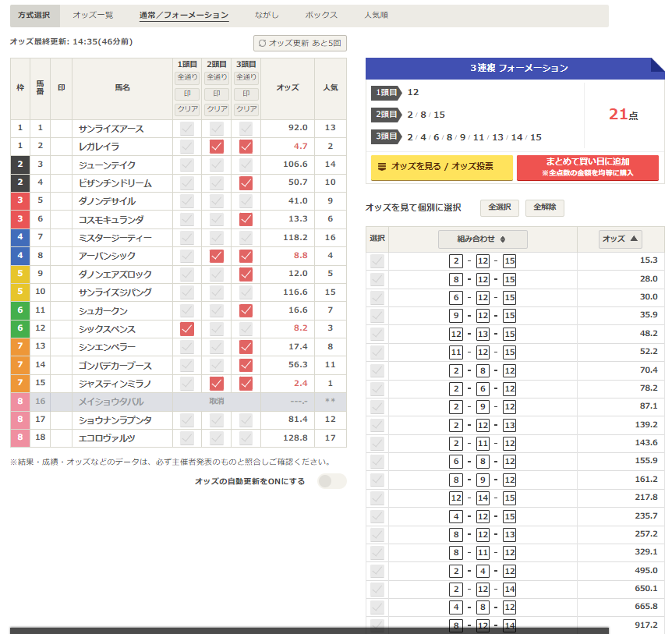This screenshot has width=672, height=634.
Task: Open the 方式選択 selector
Action: tap(34, 16)
